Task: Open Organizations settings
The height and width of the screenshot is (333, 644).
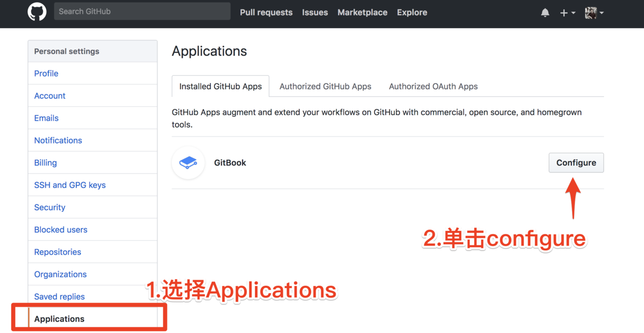Action: [92, 274]
